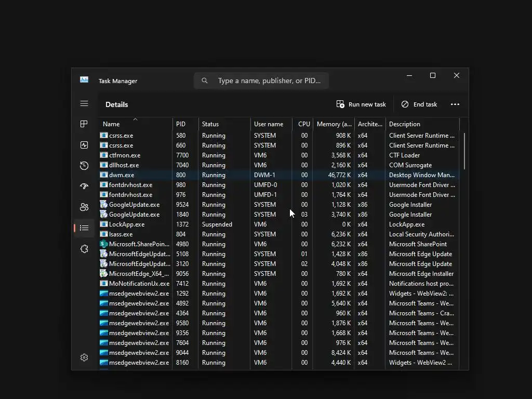Sort by the CPU column header
The height and width of the screenshot is (399, 532).
302,124
